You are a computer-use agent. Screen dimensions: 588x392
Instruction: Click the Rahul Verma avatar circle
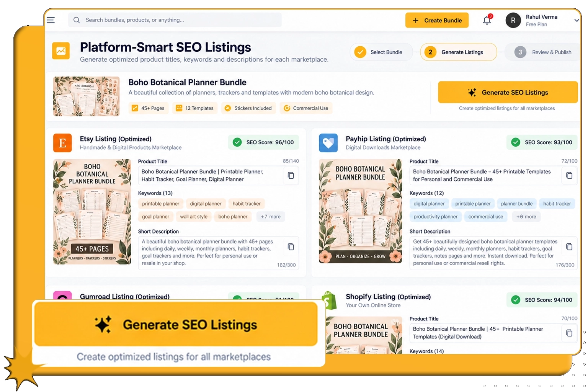(x=513, y=20)
